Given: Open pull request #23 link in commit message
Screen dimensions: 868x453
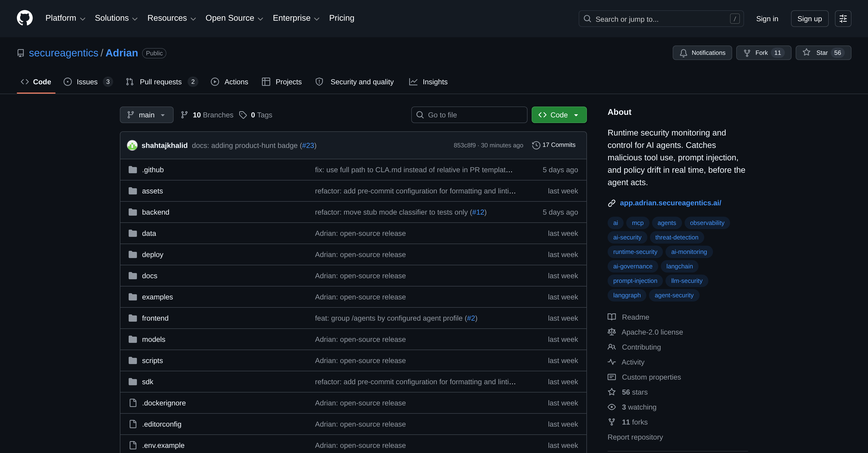Looking at the screenshot, I should click(308, 145).
